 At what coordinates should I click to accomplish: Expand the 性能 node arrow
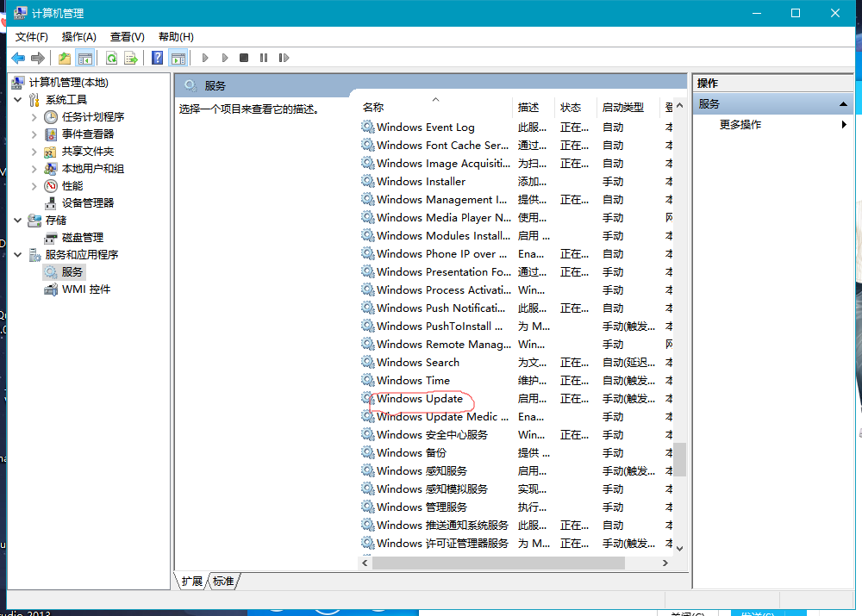34,186
